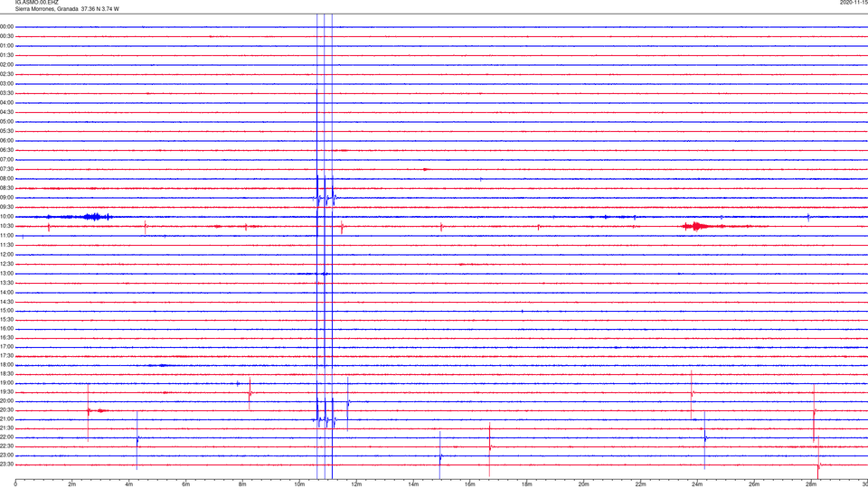Click the 8m axis label
The image size is (868, 488).
242,484
